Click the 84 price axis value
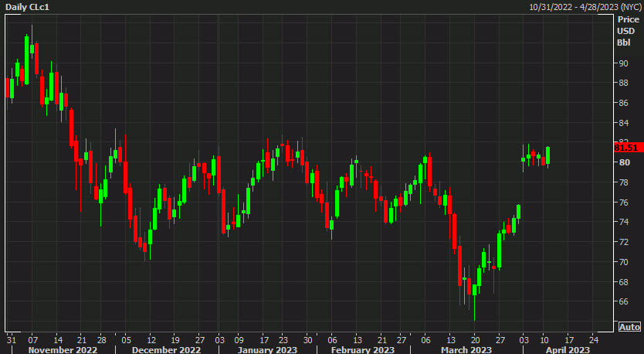The width and height of the screenshot is (644, 354). [x=624, y=123]
